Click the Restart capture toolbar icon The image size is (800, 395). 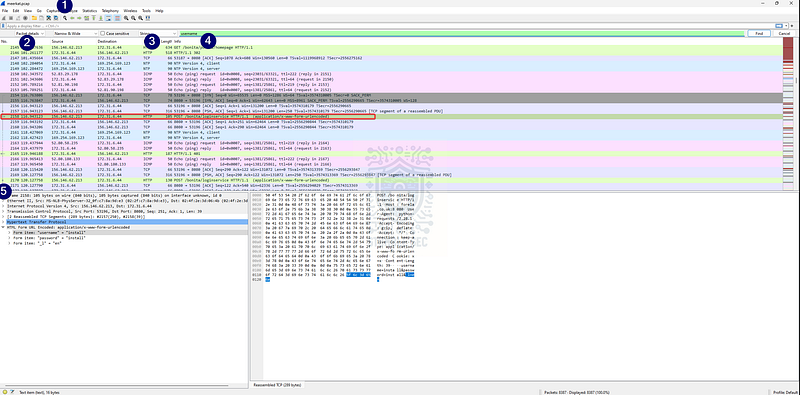[x=18, y=18]
